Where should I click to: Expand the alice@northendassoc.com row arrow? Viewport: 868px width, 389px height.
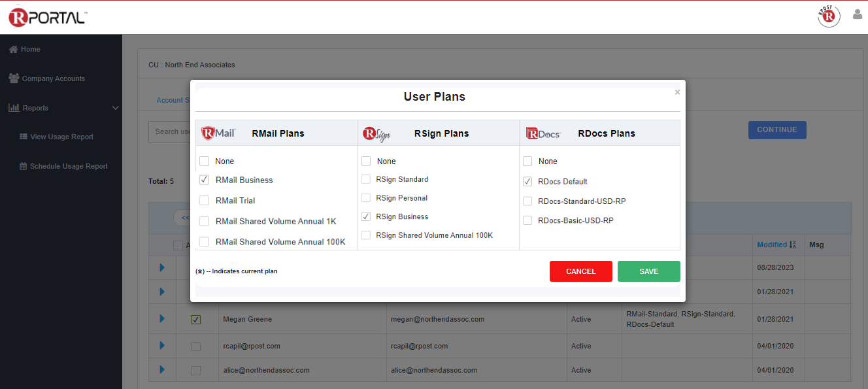[x=162, y=370]
